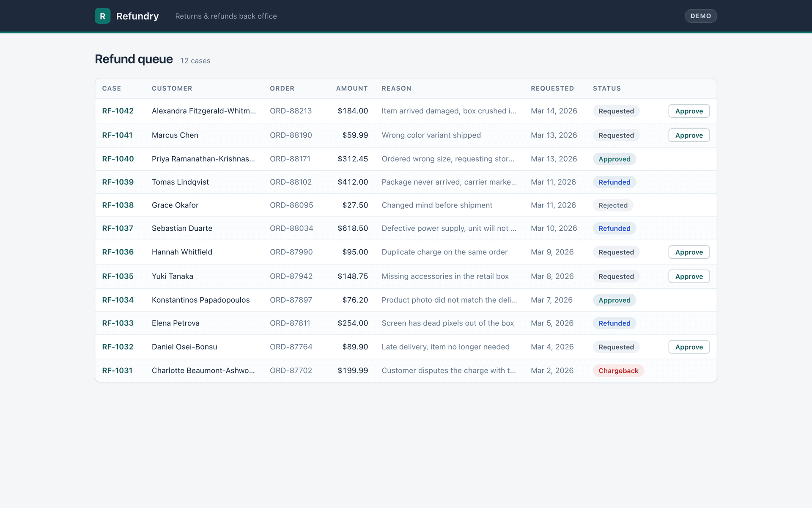Approve refund case RF-1042

689,111
